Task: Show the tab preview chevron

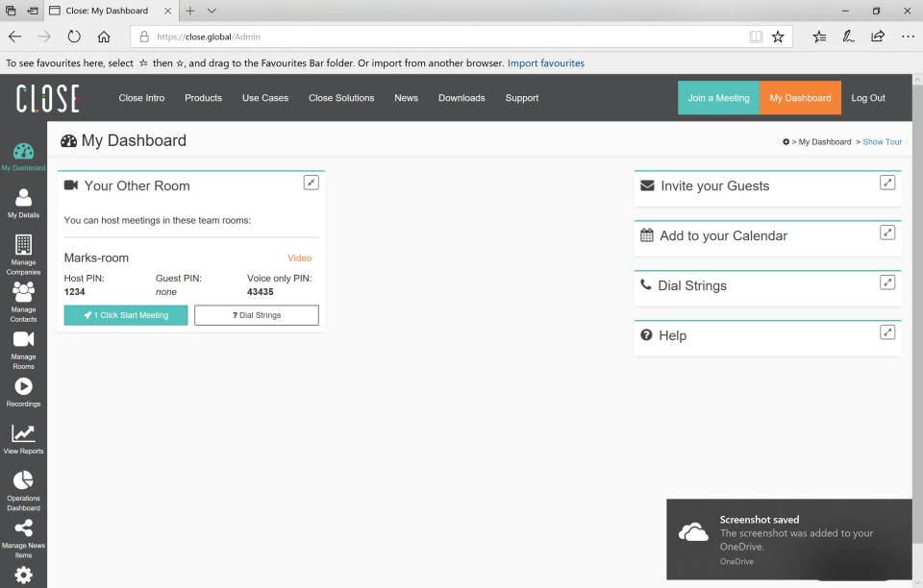Action: [x=212, y=11]
